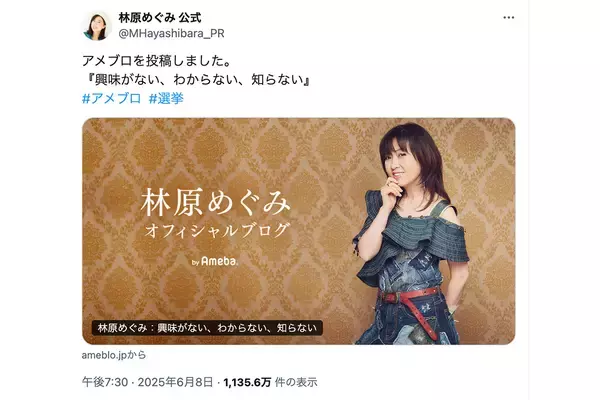Viewport: 600px width, 400px height.
Task: Follow the #選挙 hashtag
Action: (x=166, y=98)
